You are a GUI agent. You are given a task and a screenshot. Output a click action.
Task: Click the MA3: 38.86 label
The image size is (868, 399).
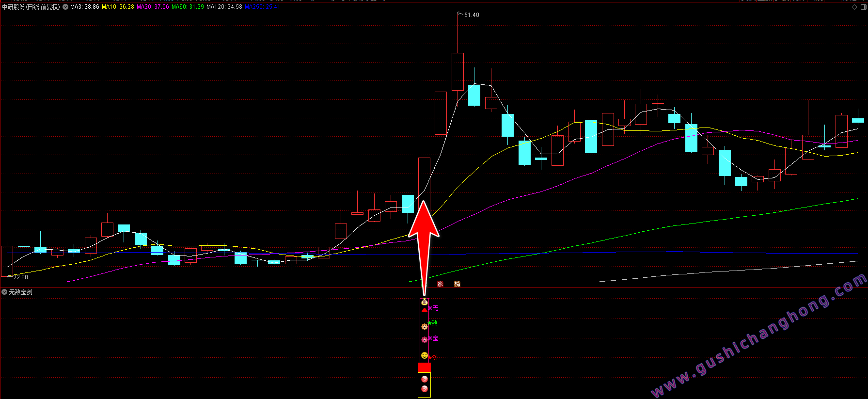coord(85,7)
